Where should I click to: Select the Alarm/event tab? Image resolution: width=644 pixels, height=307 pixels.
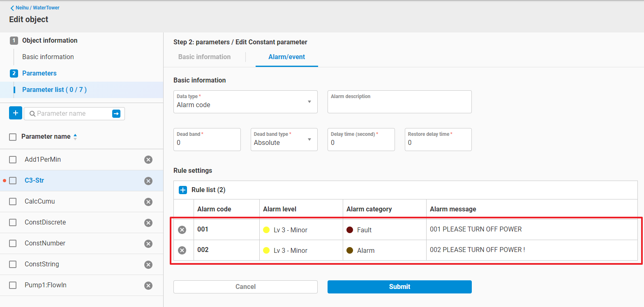pyautogui.click(x=286, y=57)
